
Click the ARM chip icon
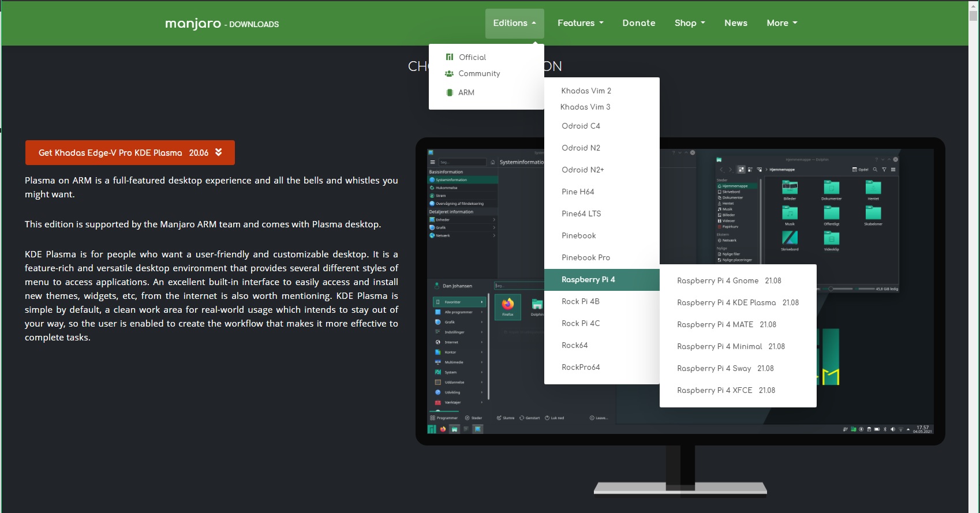(x=450, y=92)
